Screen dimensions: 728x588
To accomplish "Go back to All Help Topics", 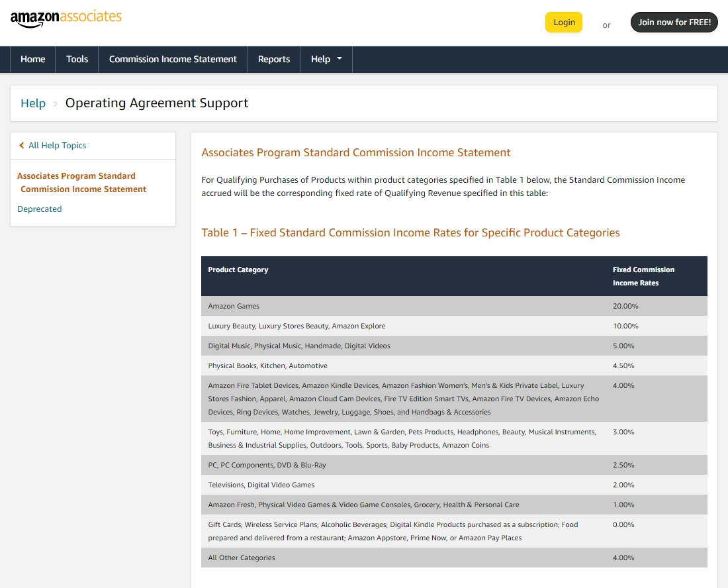I will [x=57, y=146].
